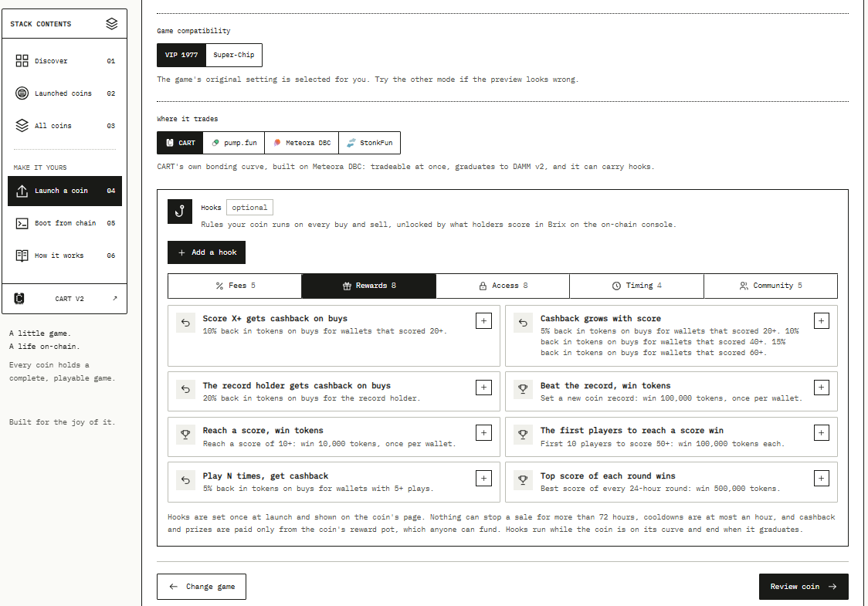The image size is (868, 606).
Task: Click the All coins stack icon
Action: 22,126
